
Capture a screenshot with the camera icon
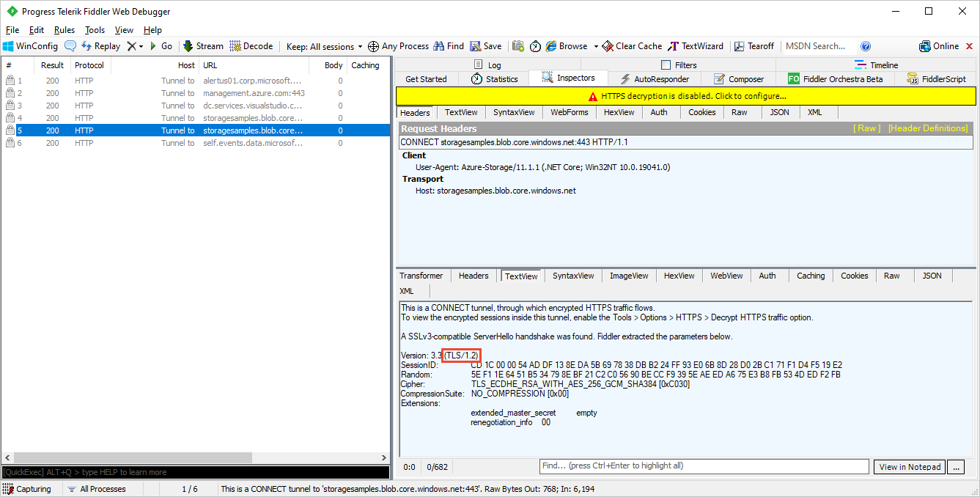[x=517, y=45]
